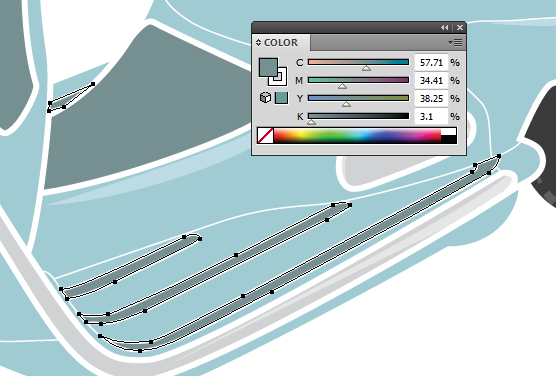Click the K value field showing 3.1
This screenshot has height=376, width=556.
431,116
